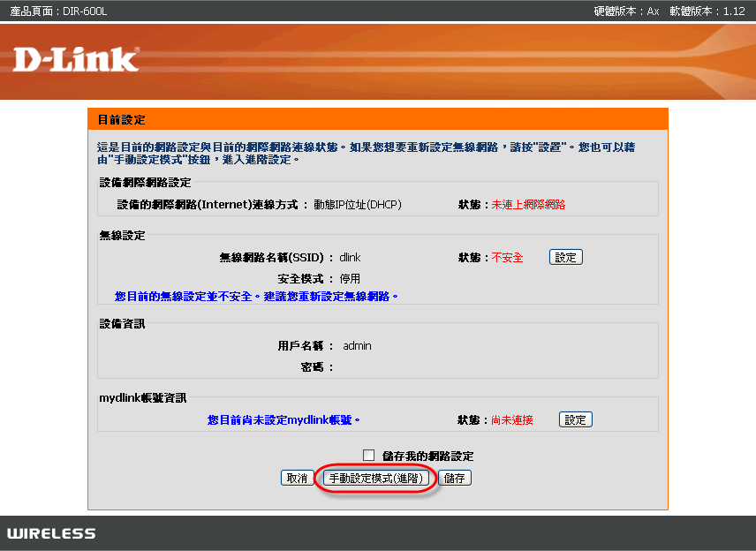Viewport: 756px width, 551px height.
Task: Click the 設備網際網路設定 section title
Action: (x=145, y=182)
